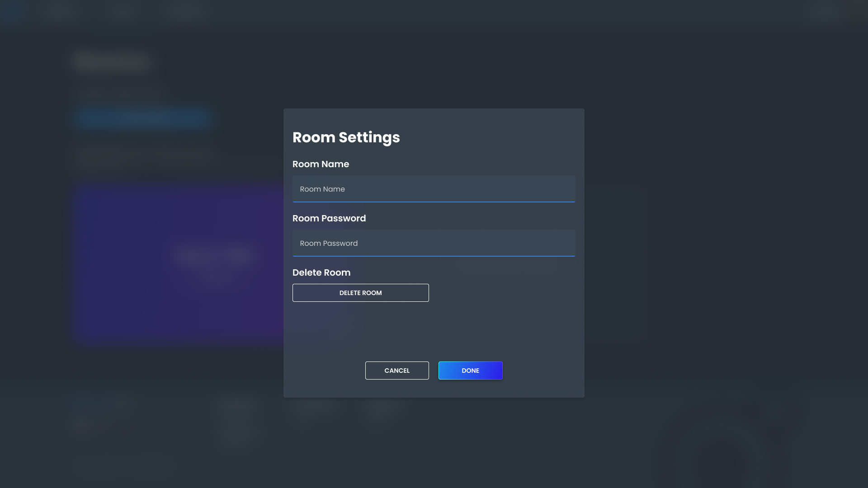Click the blue underline of Room Name field
Image resolution: width=868 pixels, height=488 pixels.
(433, 202)
